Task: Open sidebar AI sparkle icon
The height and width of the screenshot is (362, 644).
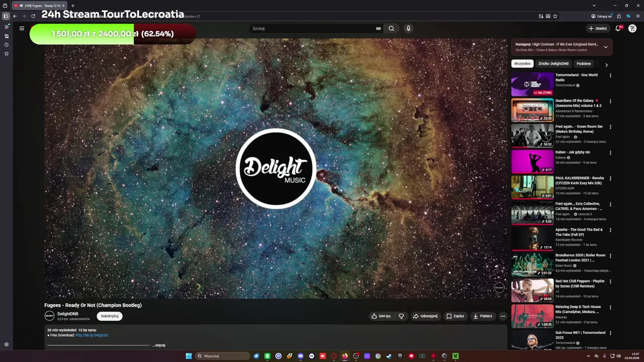Action: [x=7, y=27]
